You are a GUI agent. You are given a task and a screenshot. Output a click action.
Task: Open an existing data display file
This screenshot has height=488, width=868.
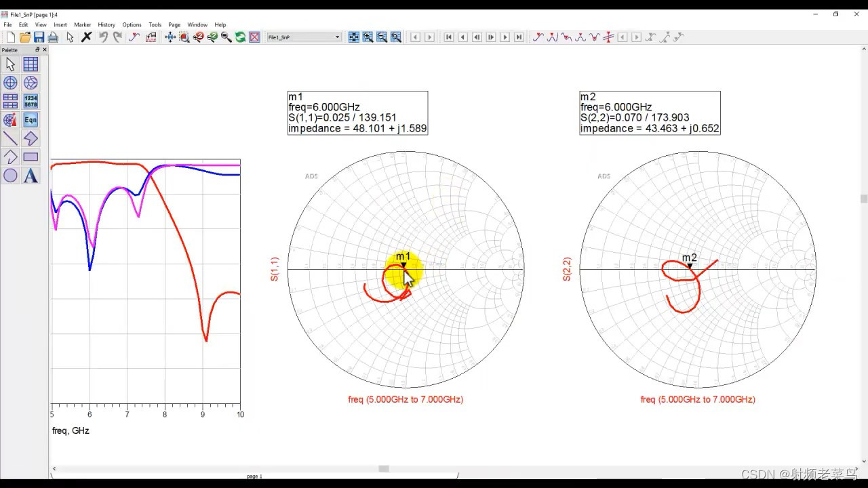coord(25,37)
